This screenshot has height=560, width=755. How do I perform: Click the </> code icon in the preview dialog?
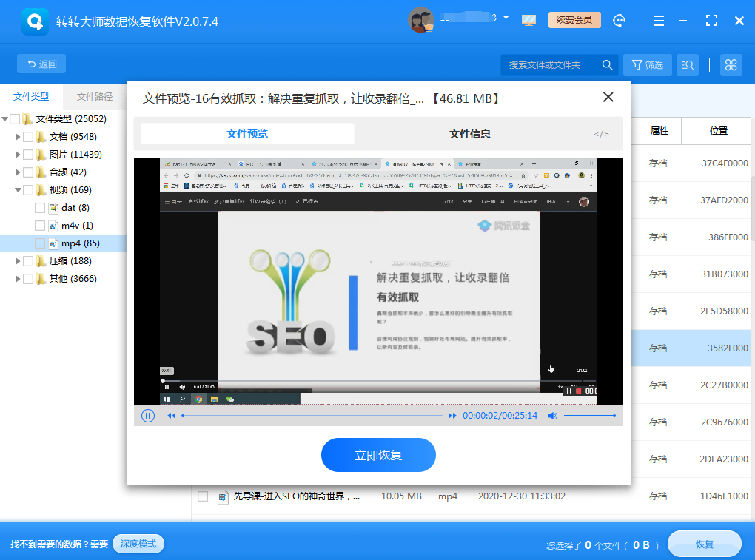coord(600,134)
